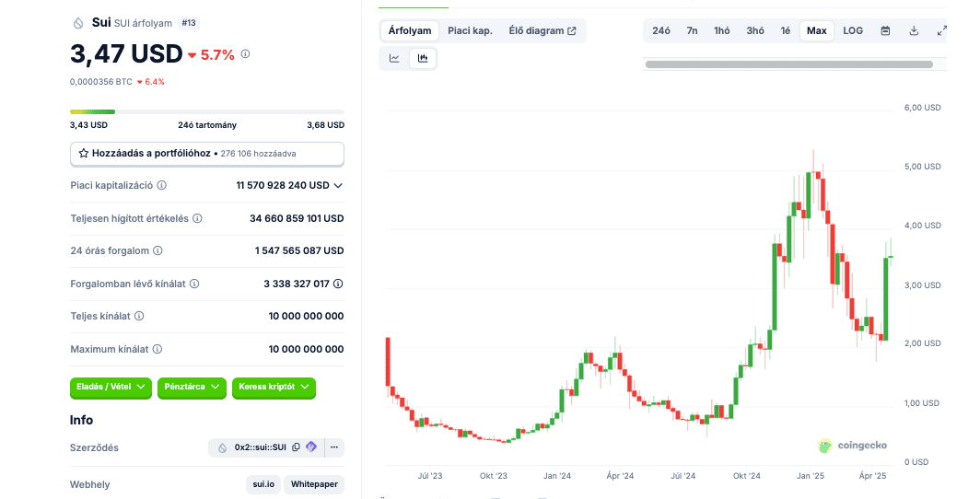Image resolution: width=980 pixels, height=499 pixels.
Task: Expand market cap value chevron
Action: [x=338, y=185]
